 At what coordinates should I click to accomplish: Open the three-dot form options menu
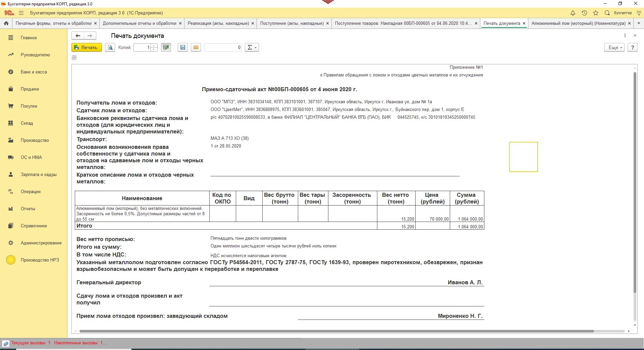(625, 36)
